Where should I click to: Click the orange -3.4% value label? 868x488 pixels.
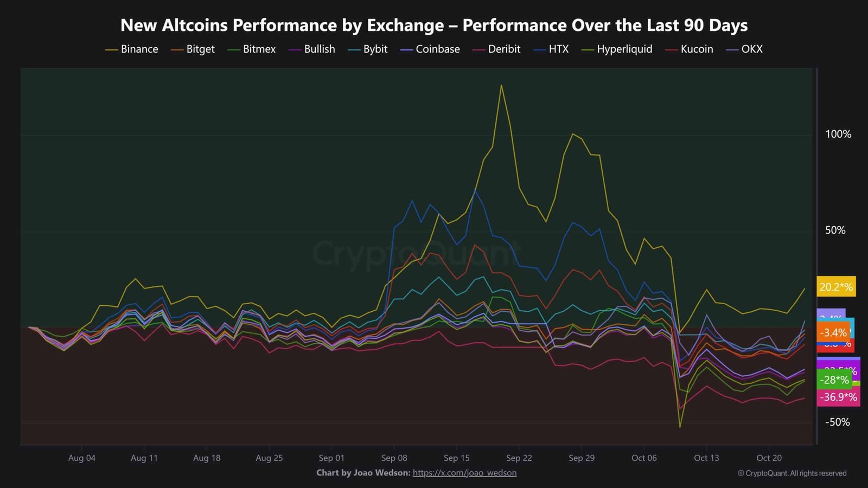833,332
